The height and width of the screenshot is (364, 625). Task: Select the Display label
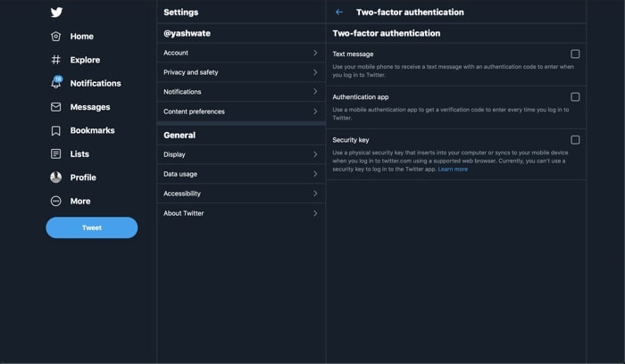pyautogui.click(x=174, y=154)
